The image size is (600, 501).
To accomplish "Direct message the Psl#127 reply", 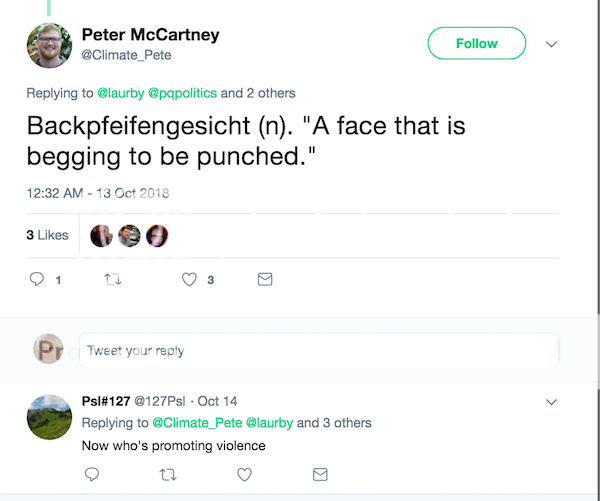I will coord(320,473).
